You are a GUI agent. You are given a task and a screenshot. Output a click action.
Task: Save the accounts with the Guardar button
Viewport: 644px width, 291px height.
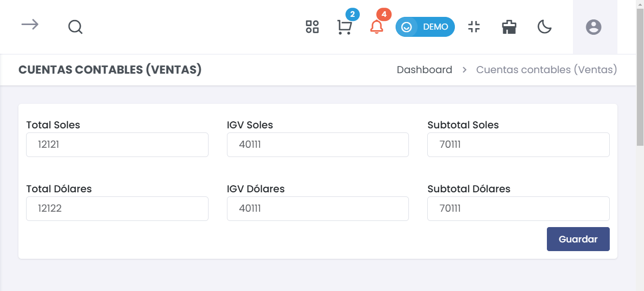[x=578, y=239]
